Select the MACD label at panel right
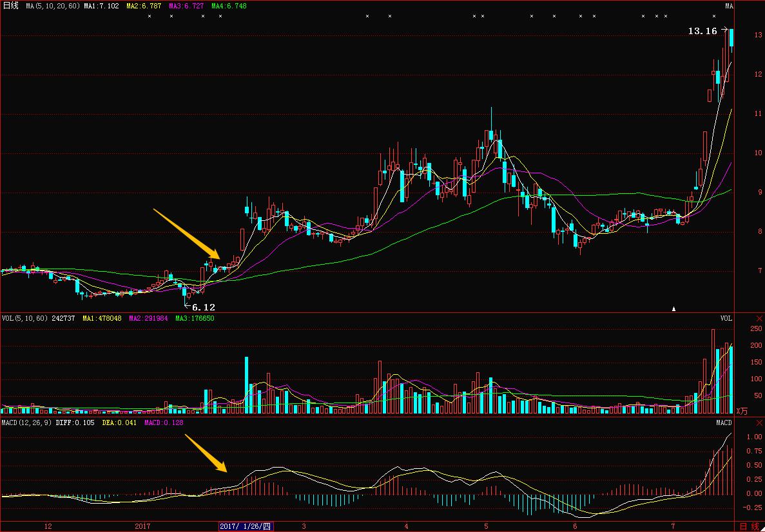The height and width of the screenshot is (532, 765). pyautogui.click(x=724, y=423)
